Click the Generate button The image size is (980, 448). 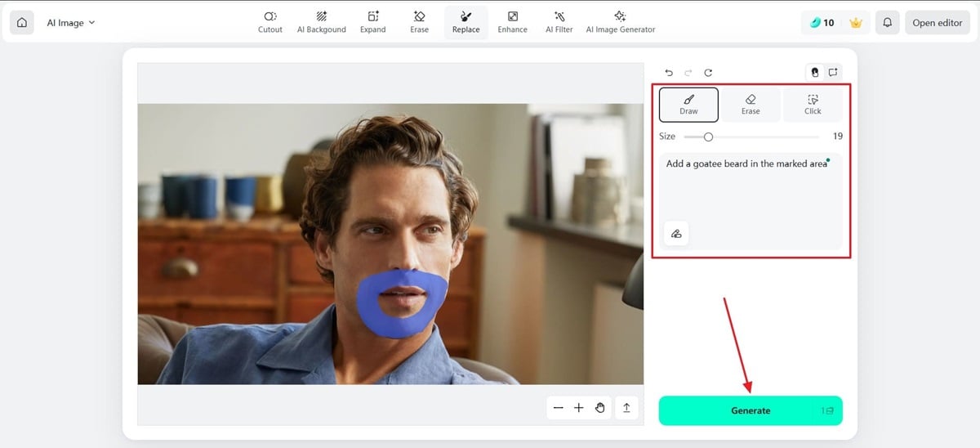coord(751,410)
